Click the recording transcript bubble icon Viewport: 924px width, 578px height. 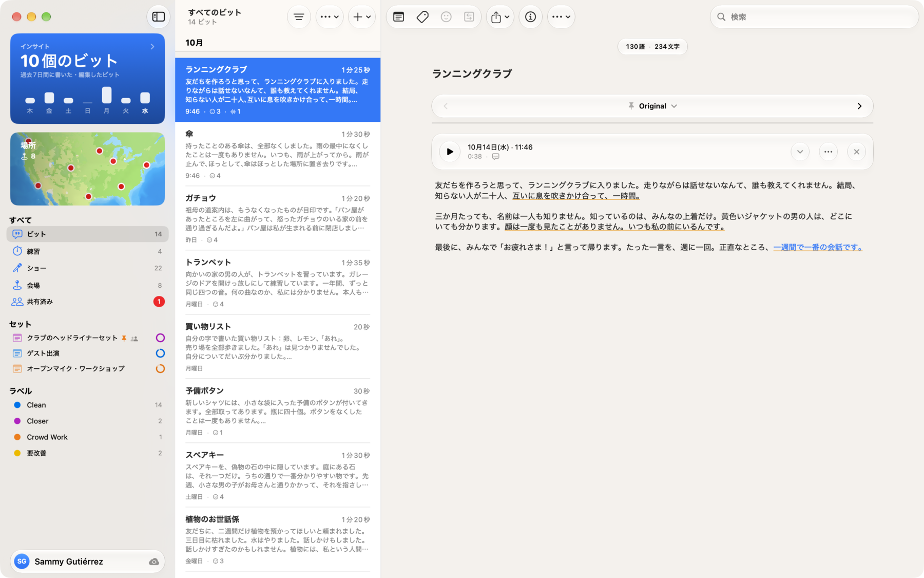495,157
